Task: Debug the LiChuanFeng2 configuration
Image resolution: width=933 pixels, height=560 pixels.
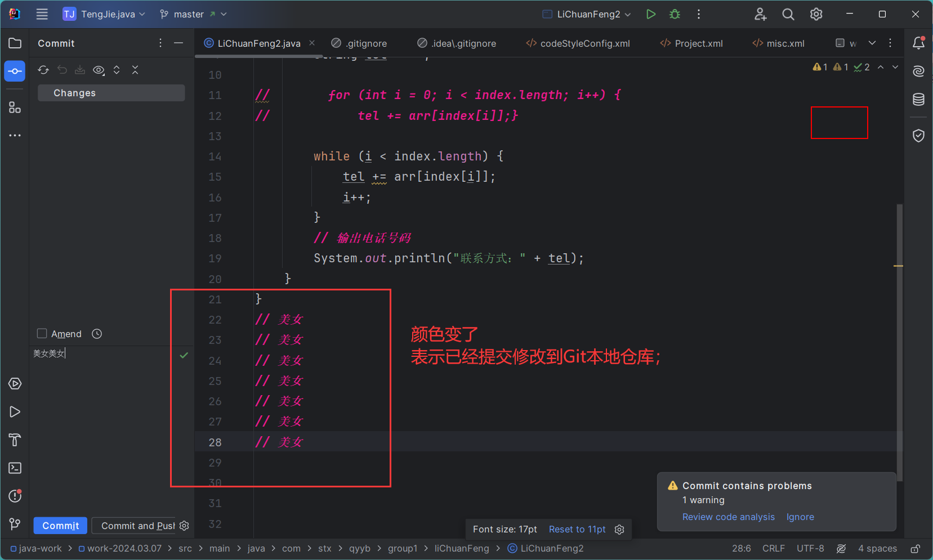Action: pos(675,14)
